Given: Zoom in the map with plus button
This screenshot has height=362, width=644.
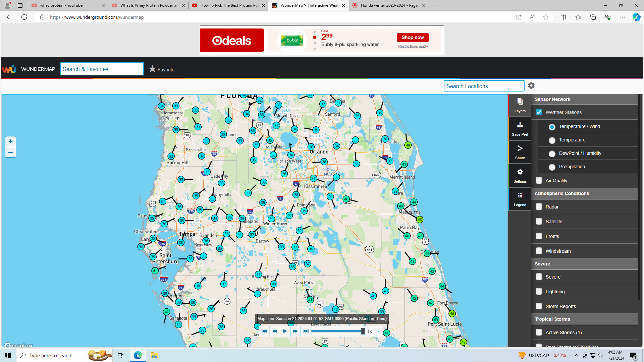Looking at the screenshot, I should coord(10,141).
